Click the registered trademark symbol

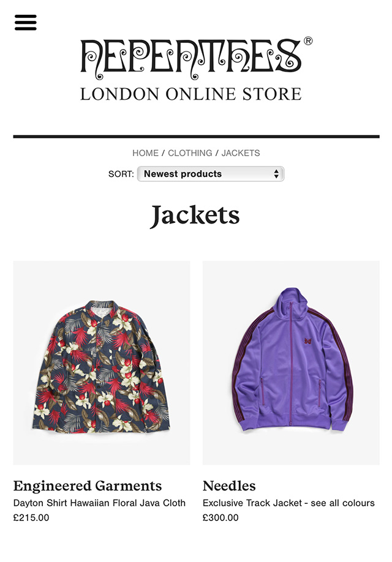click(x=307, y=41)
